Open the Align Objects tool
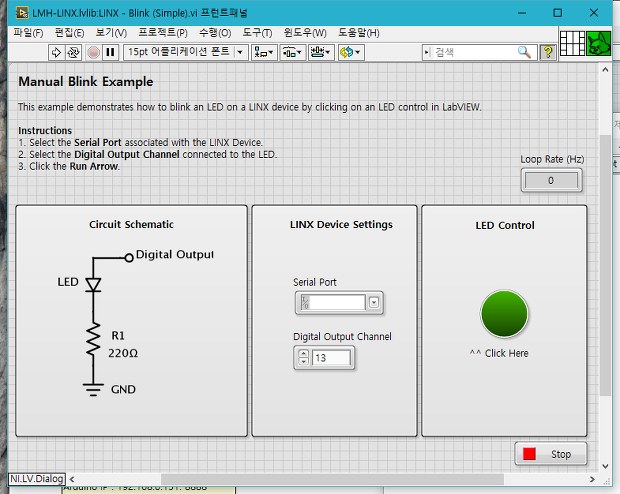620x494 pixels. (x=264, y=52)
